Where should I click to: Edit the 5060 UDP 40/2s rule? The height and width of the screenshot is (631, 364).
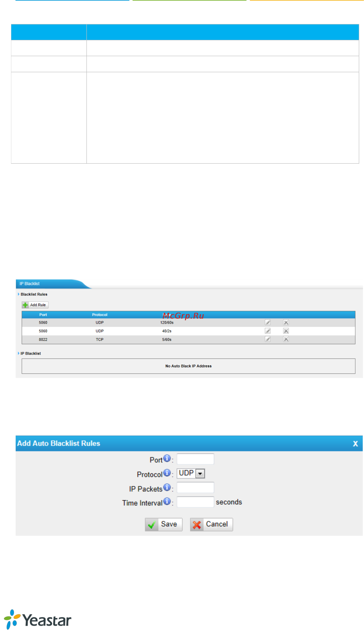[268, 331]
